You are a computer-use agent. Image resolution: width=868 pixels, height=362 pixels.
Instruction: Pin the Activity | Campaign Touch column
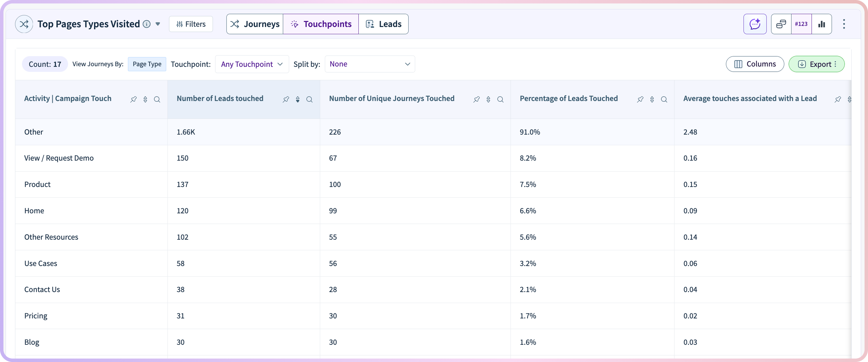(134, 99)
